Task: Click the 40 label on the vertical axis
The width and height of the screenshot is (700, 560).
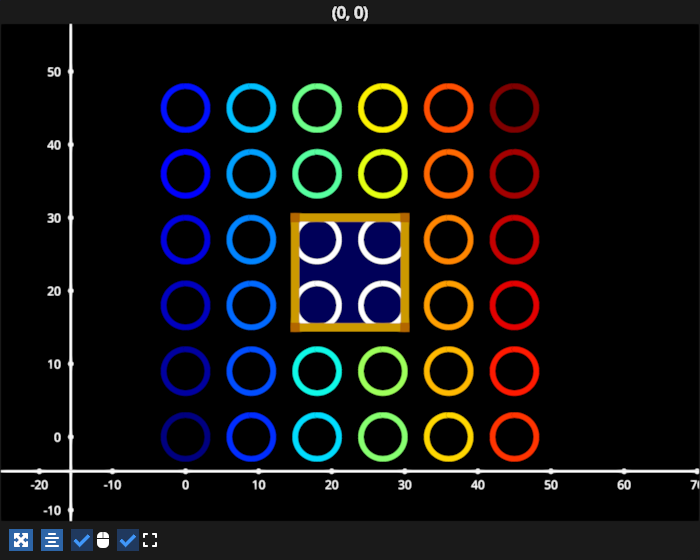Action: 54,145
